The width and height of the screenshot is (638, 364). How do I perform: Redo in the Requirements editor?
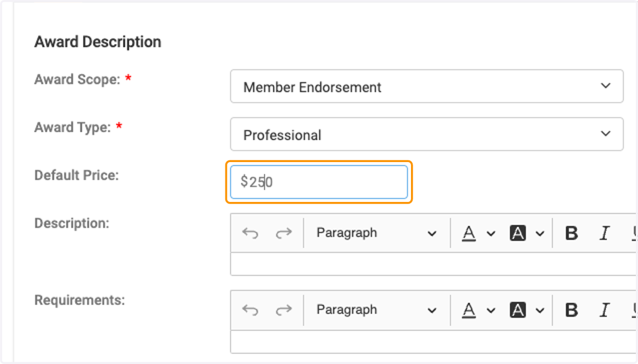[x=284, y=310]
